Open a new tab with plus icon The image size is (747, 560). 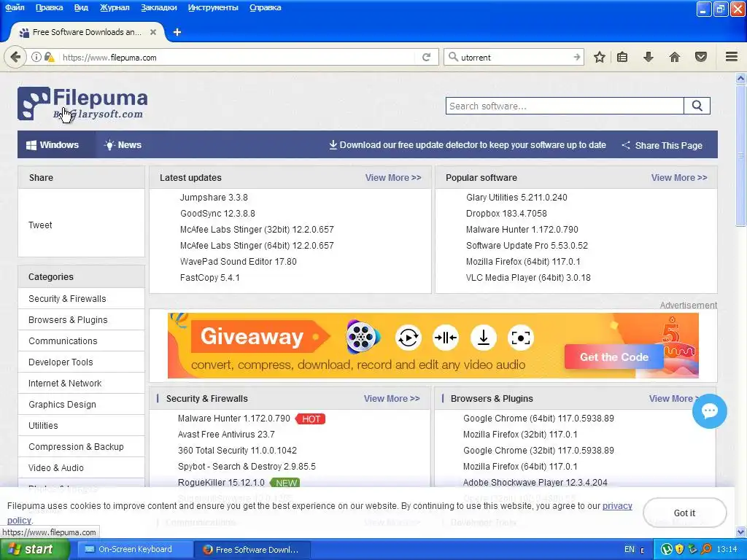[177, 32]
